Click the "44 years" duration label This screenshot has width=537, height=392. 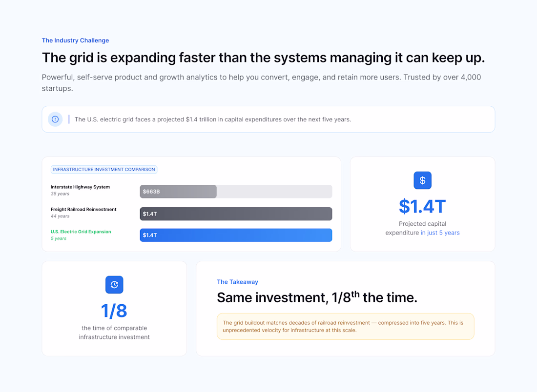[x=60, y=216]
